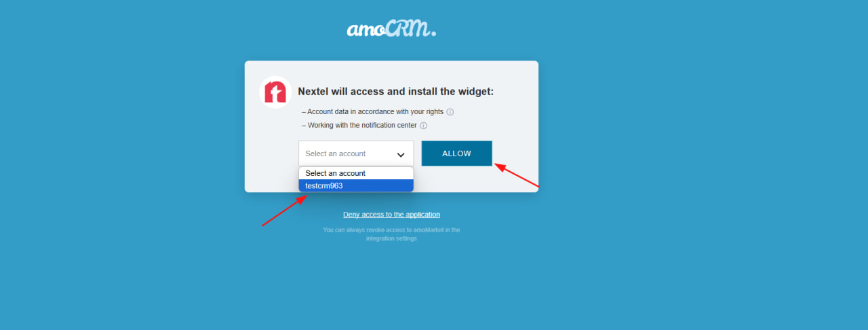Click 'Working with the notification center' text
Image resolution: width=868 pixels, height=330 pixels.
[x=359, y=126]
